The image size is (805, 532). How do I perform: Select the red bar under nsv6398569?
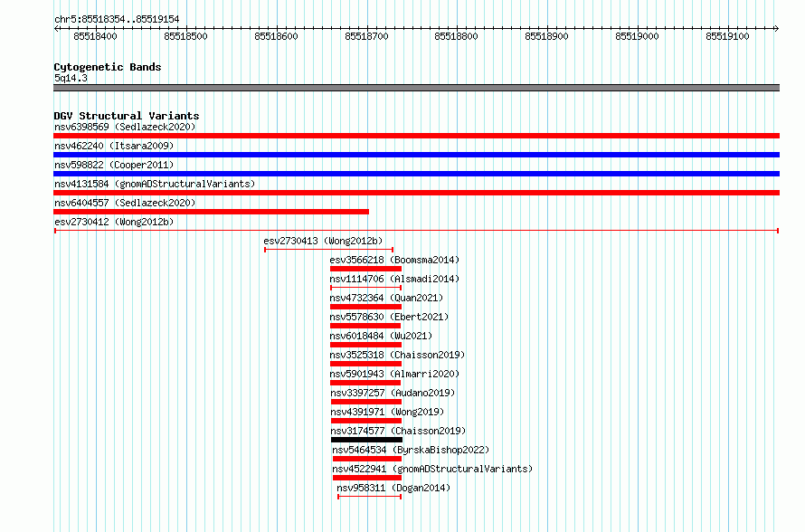(x=416, y=136)
